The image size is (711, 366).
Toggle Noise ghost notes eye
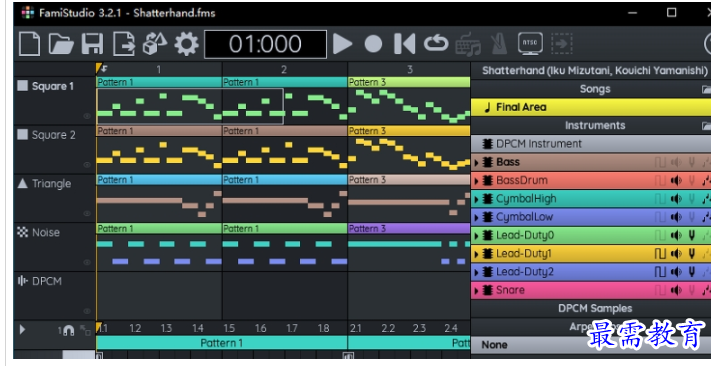88,262
